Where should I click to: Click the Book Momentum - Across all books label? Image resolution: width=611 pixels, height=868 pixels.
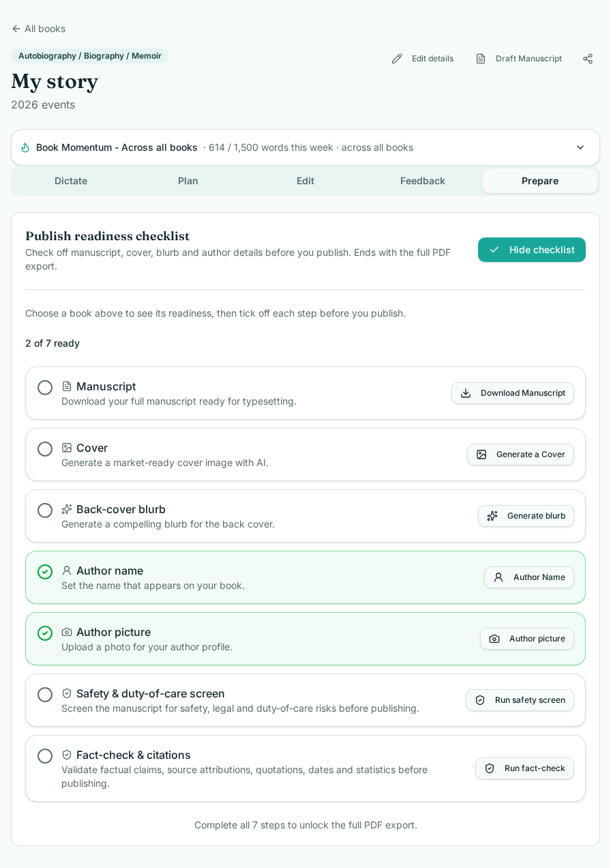tap(117, 147)
